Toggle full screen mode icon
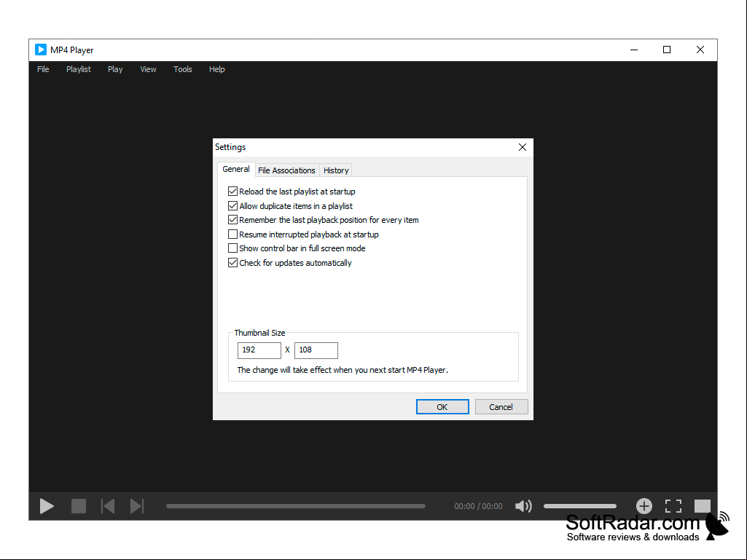747x560 pixels. point(673,506)
